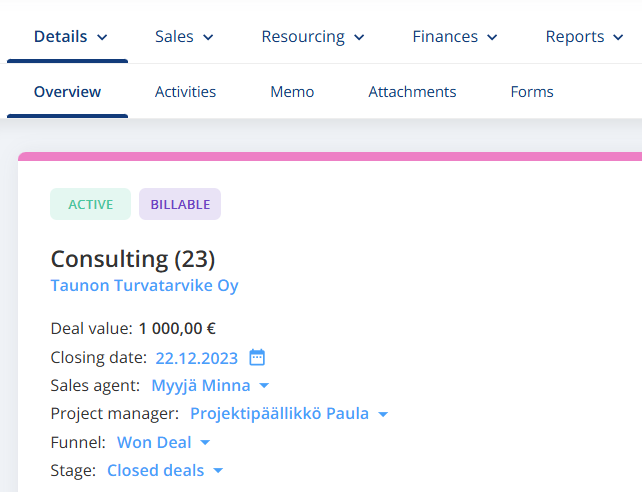This screenshot has height=492, width=642.
Task: Click the Consulting (23) project title
Action: click(x=133, y=259)
